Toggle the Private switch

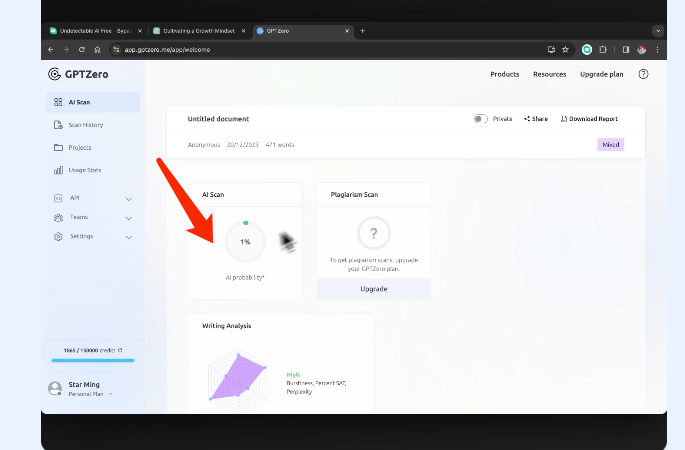coord(481,119)
